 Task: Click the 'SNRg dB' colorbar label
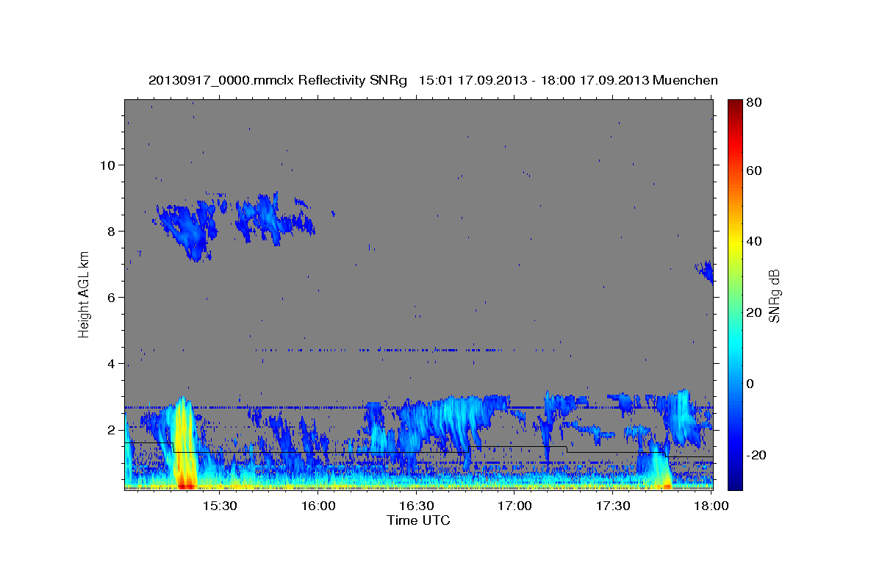[774, 295]
